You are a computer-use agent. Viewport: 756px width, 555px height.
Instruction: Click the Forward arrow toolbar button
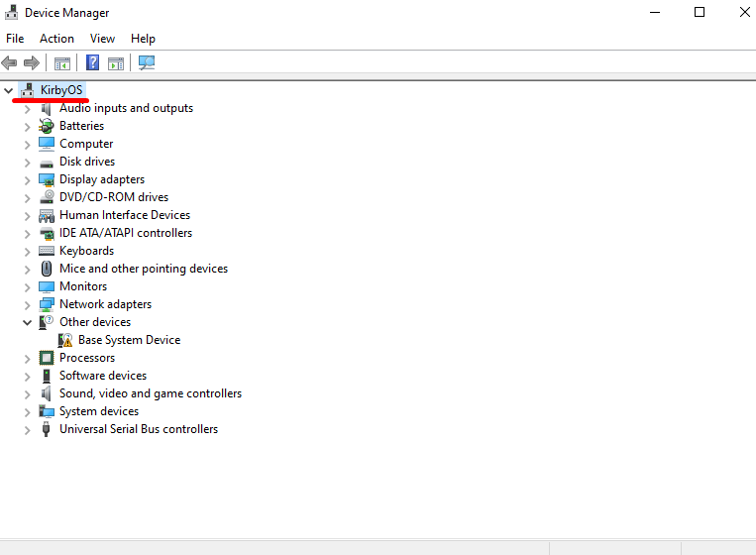coord(32,62)
